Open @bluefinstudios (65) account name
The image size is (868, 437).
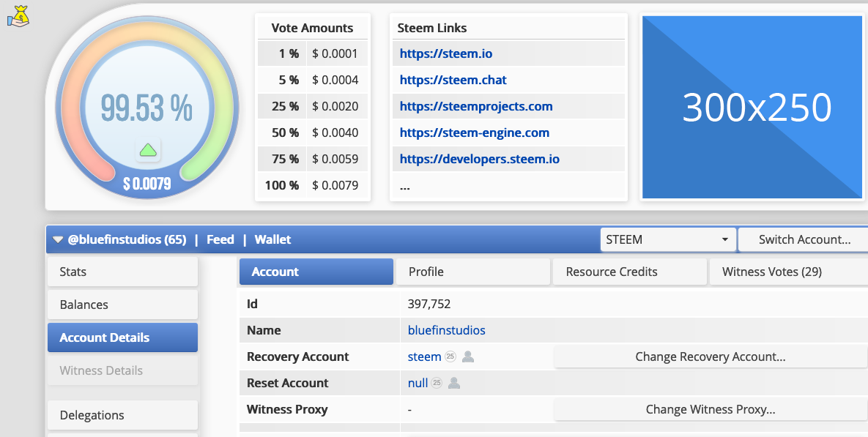coord(127,239)
